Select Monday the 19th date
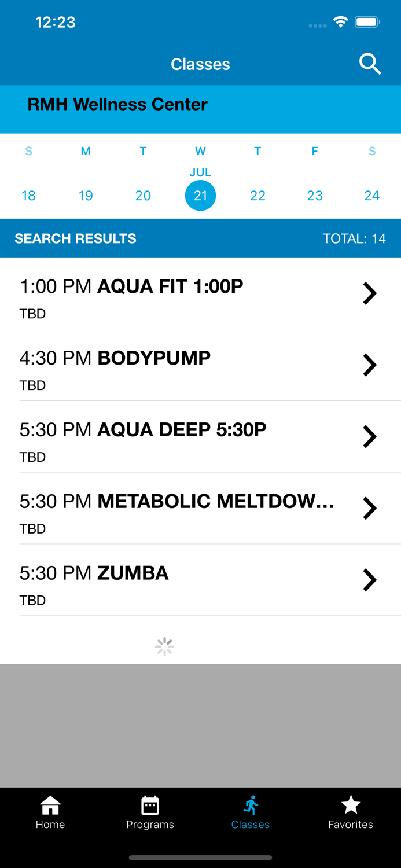 pyautogui.click(x=86, y=196)
